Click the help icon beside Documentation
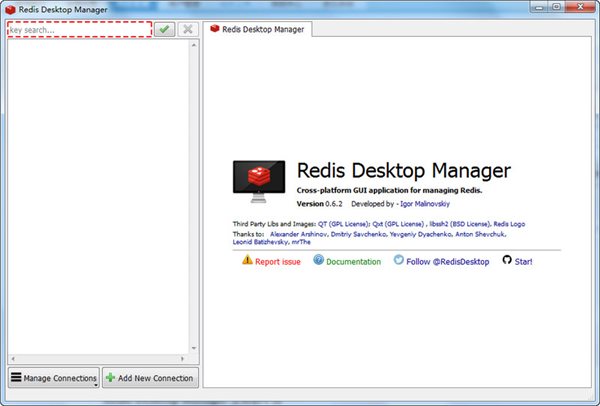Viewport: 600px width, 406px height. click(x=318, y=260)
